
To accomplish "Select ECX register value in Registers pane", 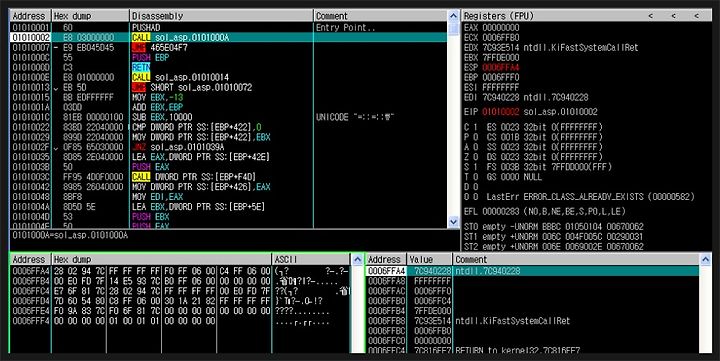I will pos(492,38).
